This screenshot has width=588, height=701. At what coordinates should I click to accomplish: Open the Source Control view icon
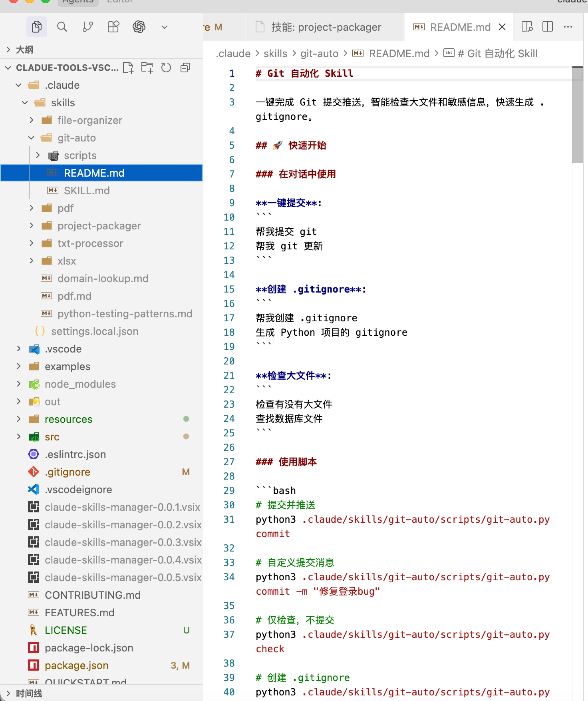pyautogui.click(x=87, y=27)
